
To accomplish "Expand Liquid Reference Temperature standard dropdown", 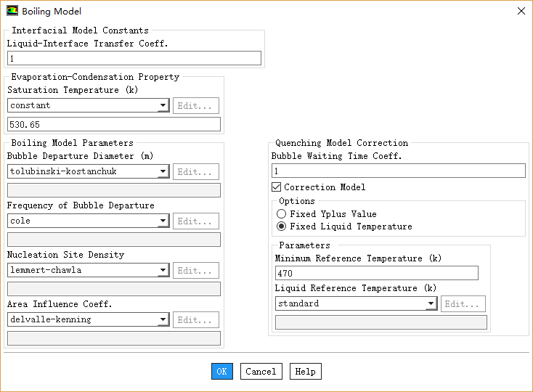I will pyautogui.click(x=431, y=304).
